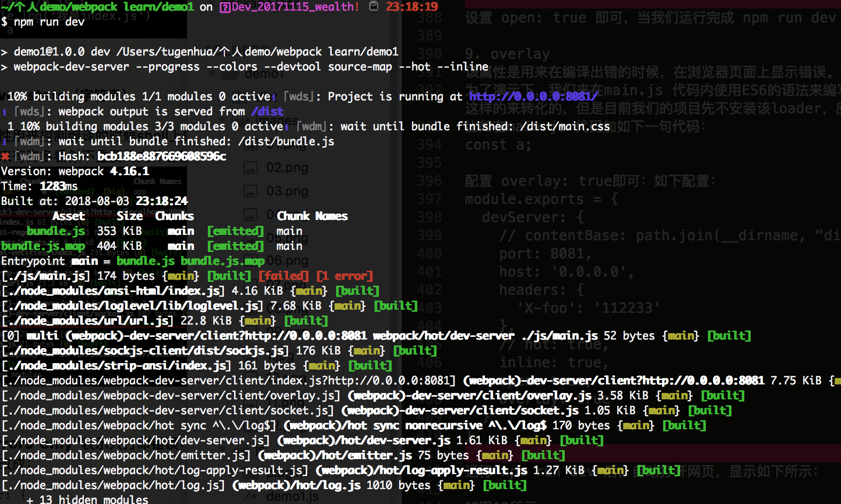Select the image file icon beside 02.png
The height and width of the screenshot is (504, 841).
(251, 168)
